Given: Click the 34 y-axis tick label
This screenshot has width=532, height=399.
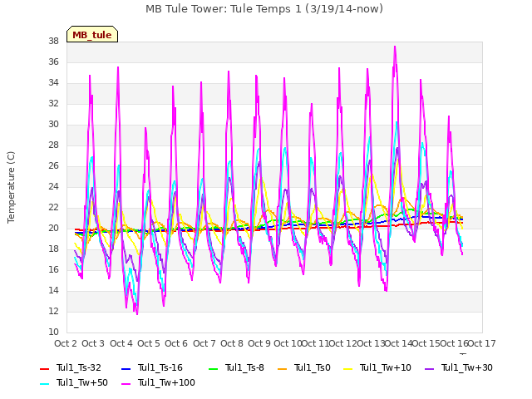Looking at the screenshot, I should click(x=53, y=83).
